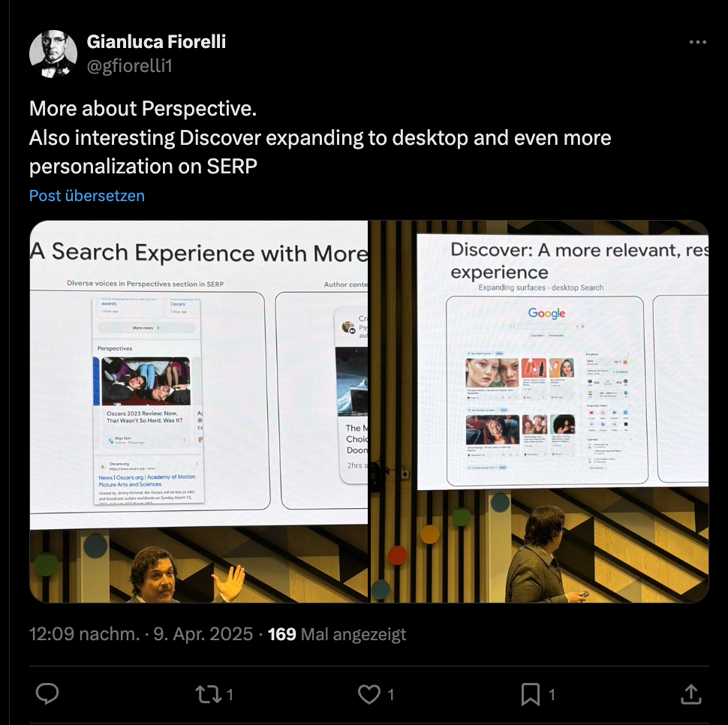Open the three-dot menu on the Oscars.org result

click(x=197, y=463)
